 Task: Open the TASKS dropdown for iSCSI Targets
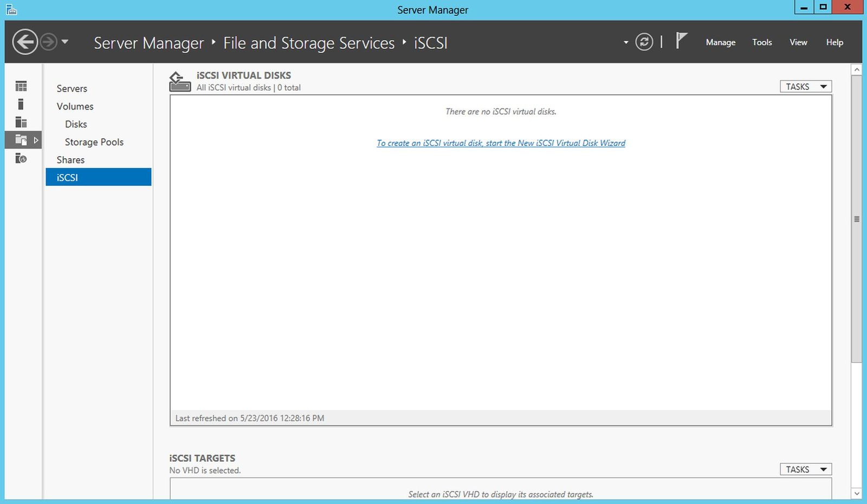(x=806, y=469)
